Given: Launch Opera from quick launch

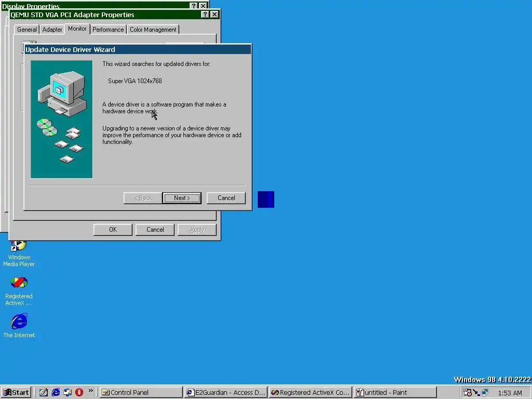Looking at the screenshot, I should [x=79, y=392].
